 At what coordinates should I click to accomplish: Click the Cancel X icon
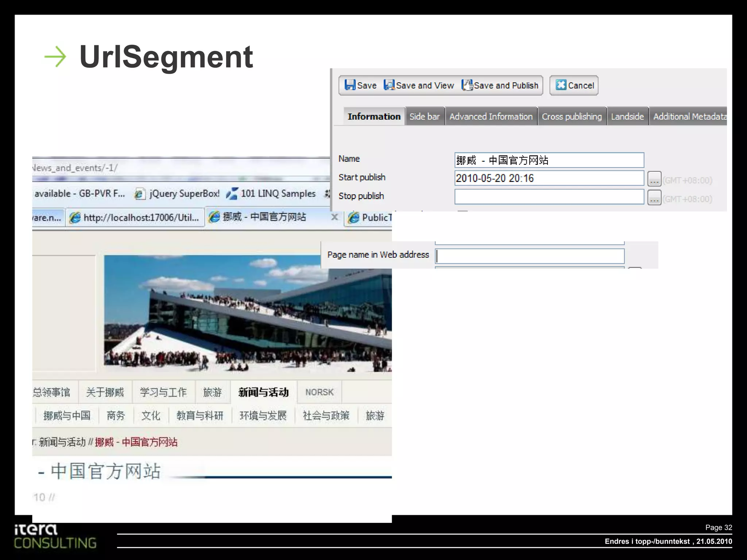tap(561, 85)
